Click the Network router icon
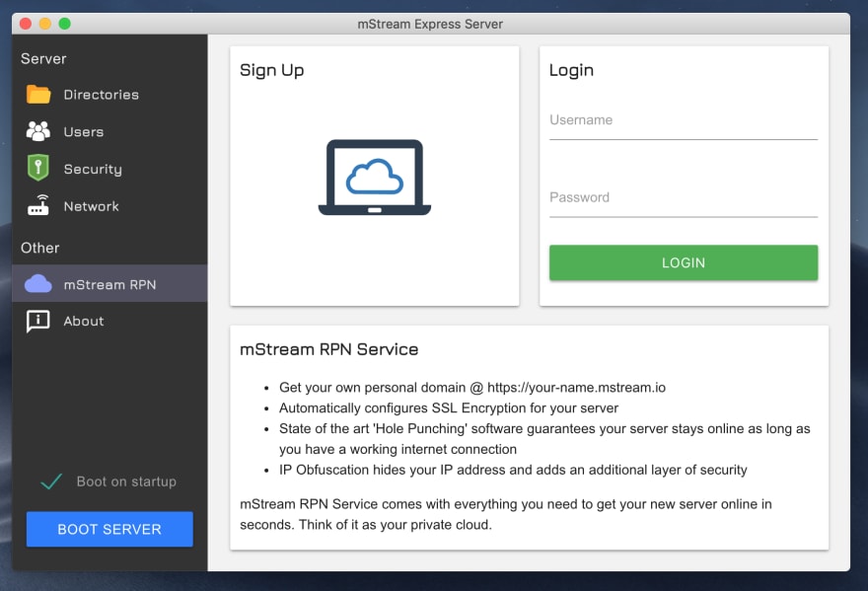 [x=38, y=205]
